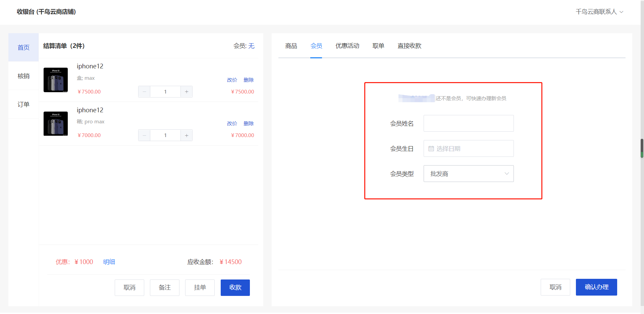Select the 取单 tab
The width and height of the screenshot is (644, 314).
(378, 46)
